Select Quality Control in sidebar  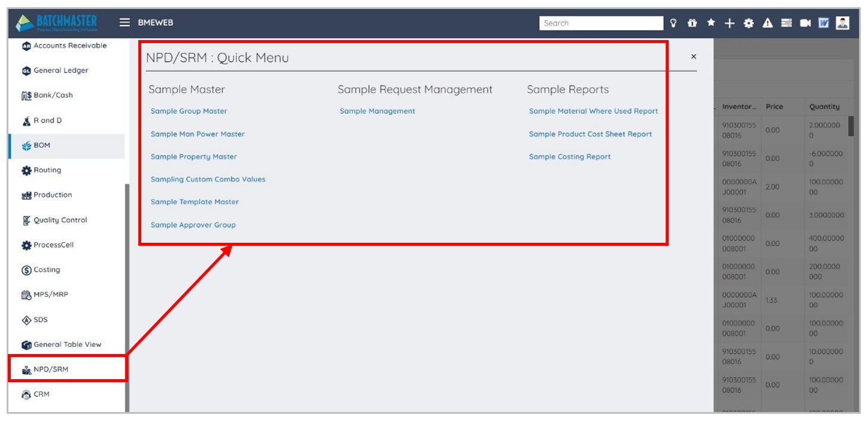(x=60, y=220)
